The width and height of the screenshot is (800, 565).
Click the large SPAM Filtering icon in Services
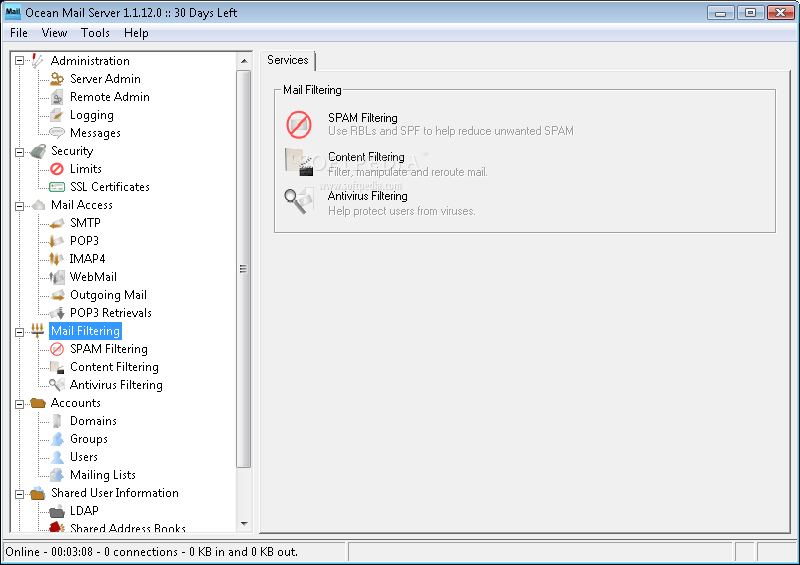point(299,125)
